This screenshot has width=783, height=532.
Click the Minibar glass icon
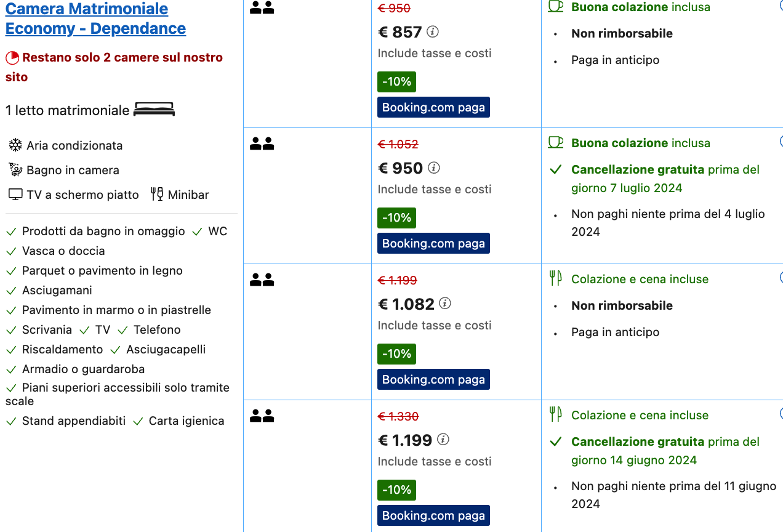[157, 195]
